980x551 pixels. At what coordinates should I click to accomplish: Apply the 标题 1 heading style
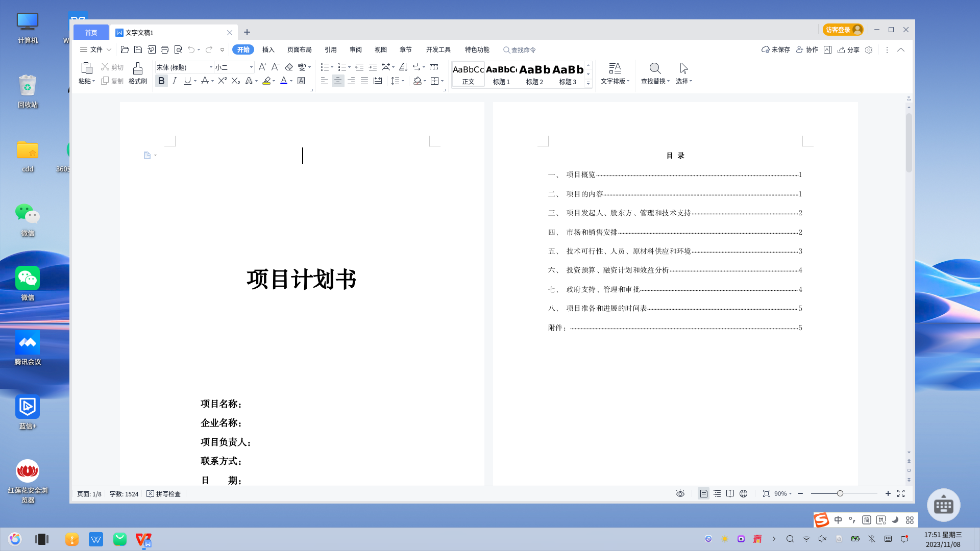click(501, 74)
